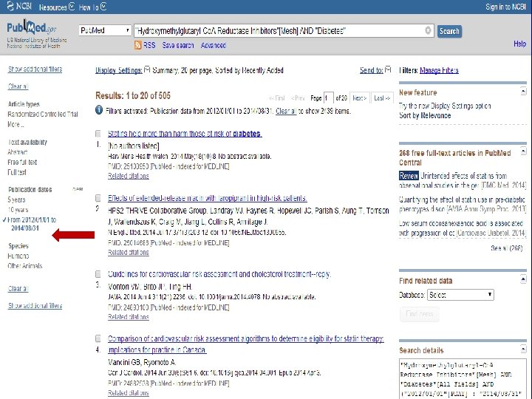This screenshot has height=399, width=532.
Task: Open Related citations for PMID 25014686
Action: tap(129, 253)
